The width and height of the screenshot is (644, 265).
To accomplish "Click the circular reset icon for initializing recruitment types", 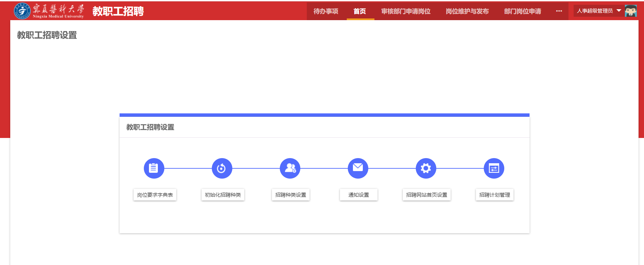I will pos(222,168).
